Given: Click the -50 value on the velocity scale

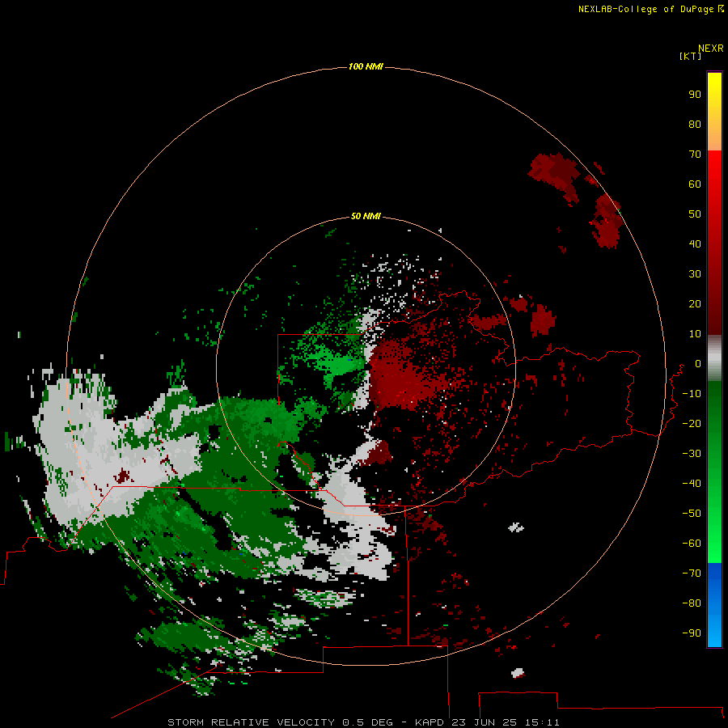Looking at the screenshot, I should pos(692,514).
